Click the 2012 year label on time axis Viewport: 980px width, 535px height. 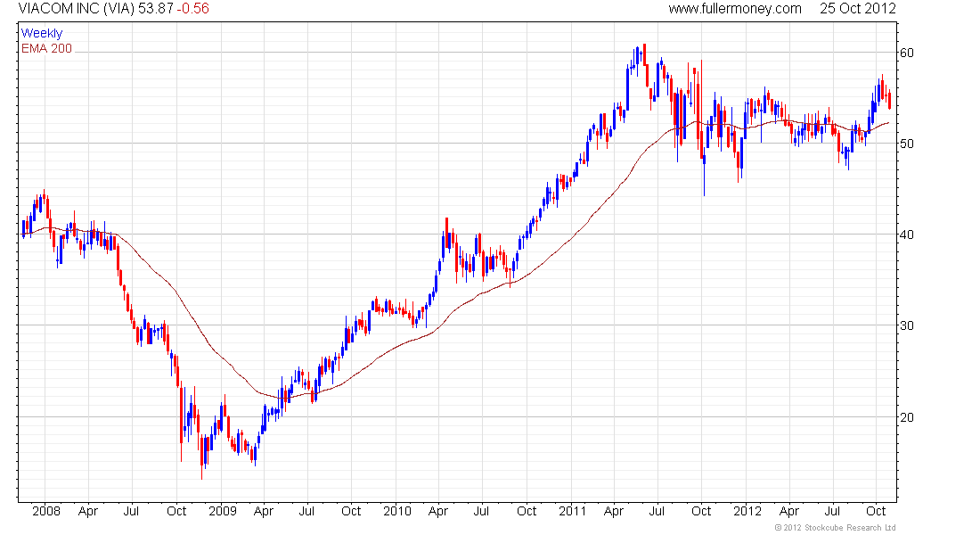[x=747, y=511]
